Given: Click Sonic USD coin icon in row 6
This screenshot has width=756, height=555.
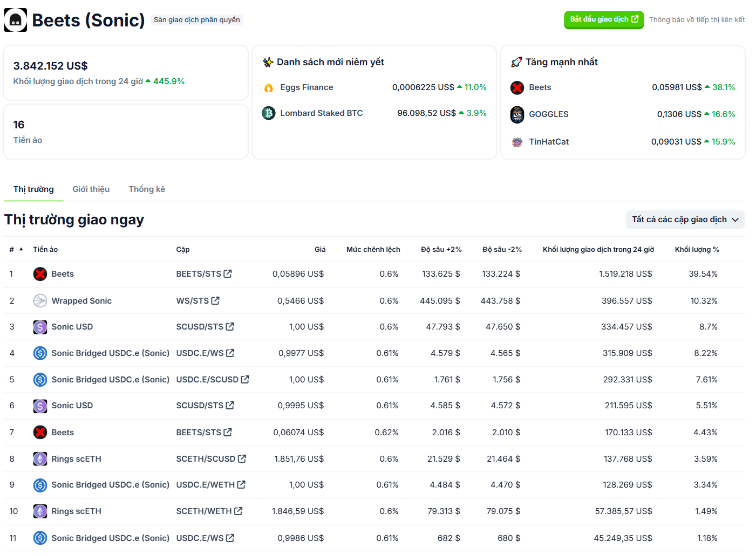Looking at the screenshot, I should click(40, 406).
